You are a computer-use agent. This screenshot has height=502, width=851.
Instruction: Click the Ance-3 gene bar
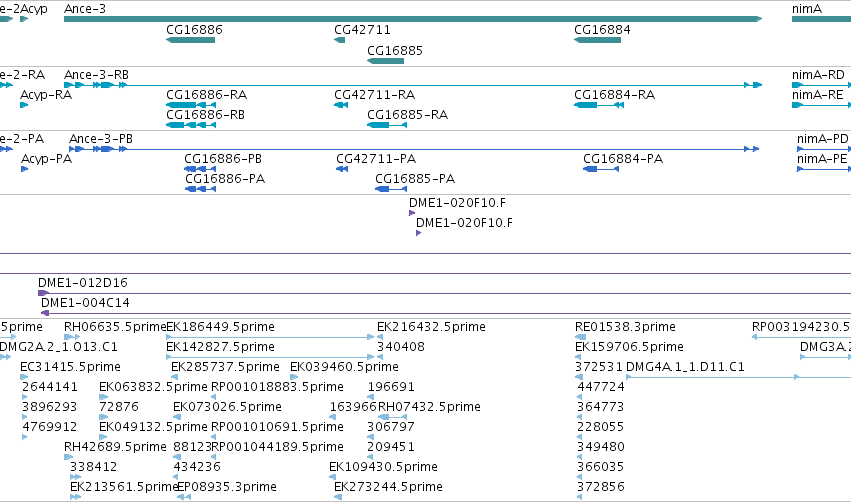(413, 19)
